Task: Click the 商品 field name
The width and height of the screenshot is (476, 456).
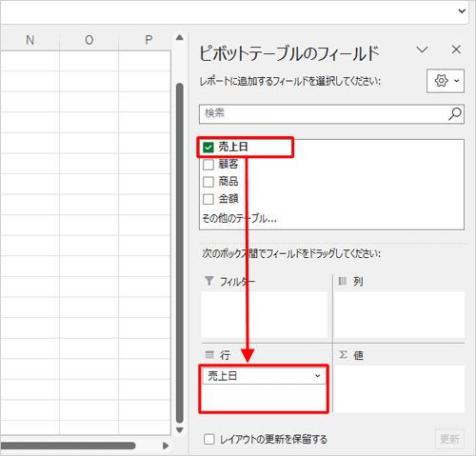Action: click(x=228, y=182)
